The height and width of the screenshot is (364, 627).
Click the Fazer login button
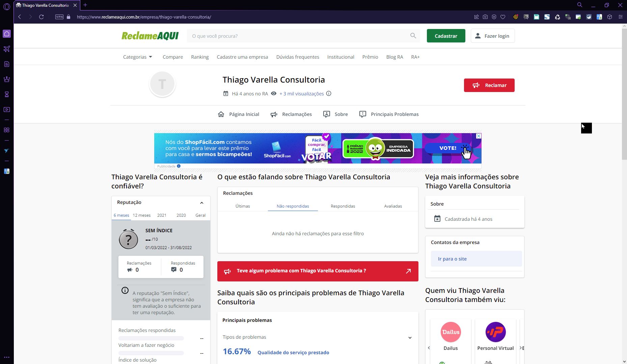coord(493,36)
